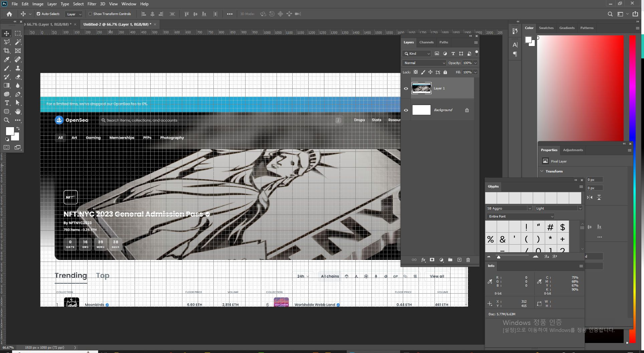This screenshot has height=353, width=644.
Task: Switch to the Channels tab
Action: [x=427, y=42]
